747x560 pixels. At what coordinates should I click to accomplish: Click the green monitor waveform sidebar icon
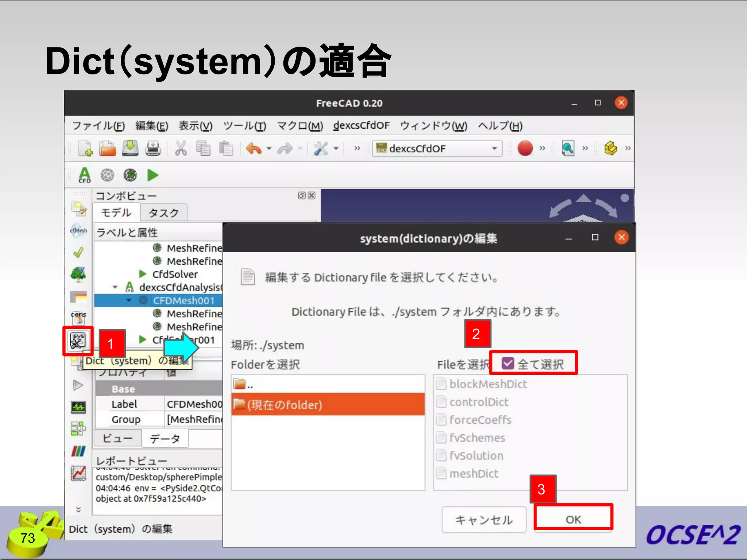tap(78, 407)
